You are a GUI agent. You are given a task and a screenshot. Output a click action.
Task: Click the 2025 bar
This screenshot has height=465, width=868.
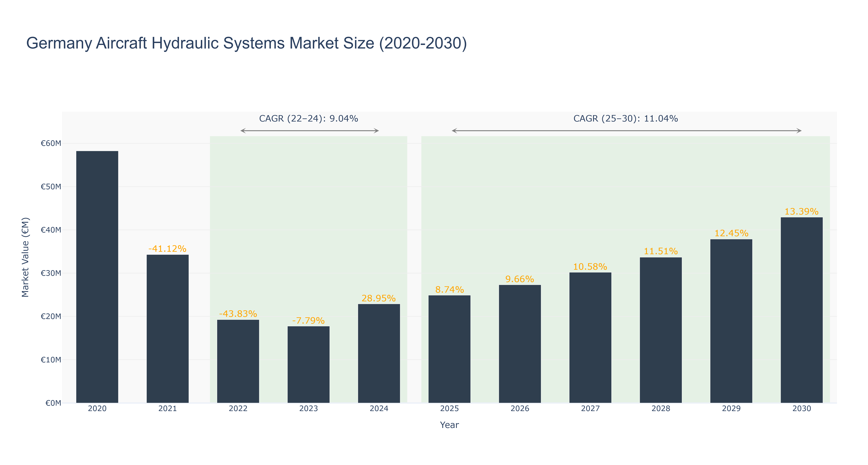449,349
